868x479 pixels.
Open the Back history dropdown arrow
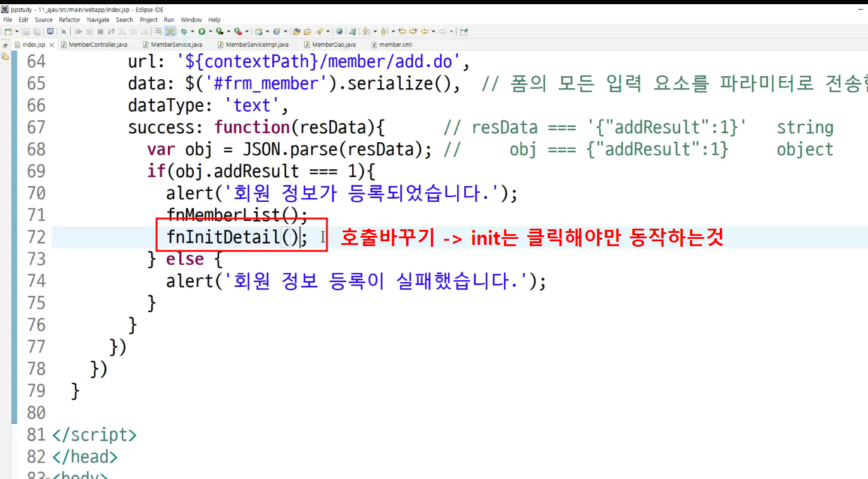tap(433, 31)
